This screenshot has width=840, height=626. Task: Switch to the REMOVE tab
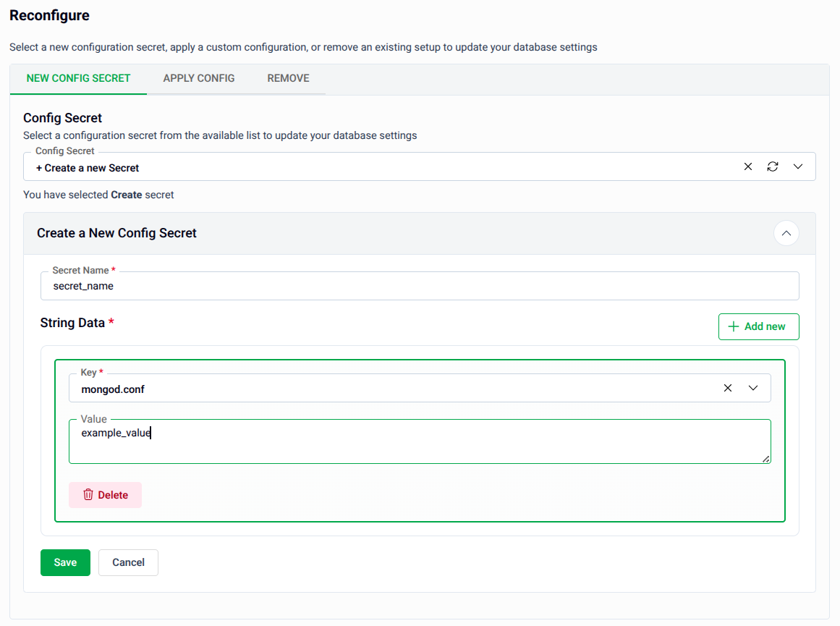pyautogui.click(x=288, y=78)
